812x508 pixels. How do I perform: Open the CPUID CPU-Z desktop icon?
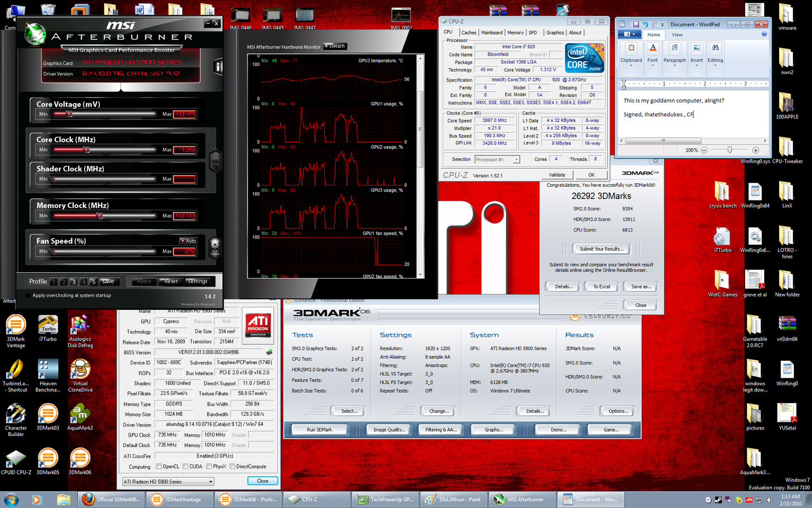coord(15,462)
